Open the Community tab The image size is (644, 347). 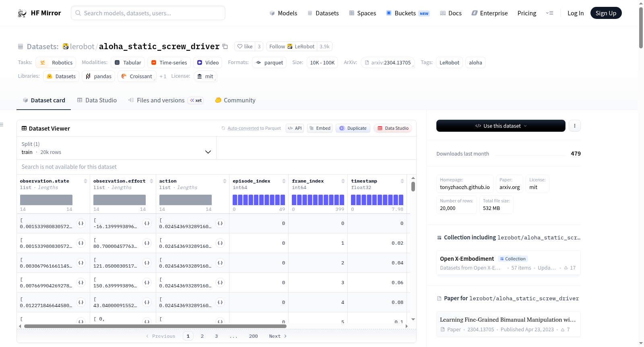point(235,100)
